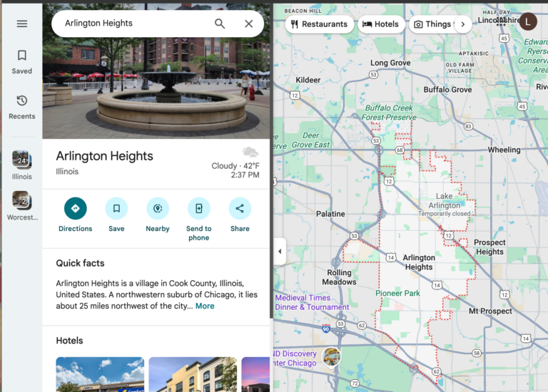Show more category filters chevron
Image resolution: width=548 pixels, height=392 pixels.
point(462,24)
